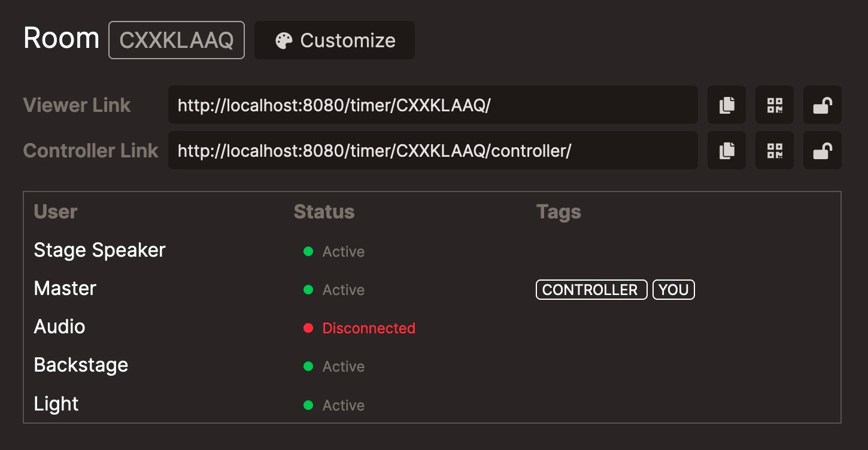Click the YOU tag badge

click(x=673, y=290)
